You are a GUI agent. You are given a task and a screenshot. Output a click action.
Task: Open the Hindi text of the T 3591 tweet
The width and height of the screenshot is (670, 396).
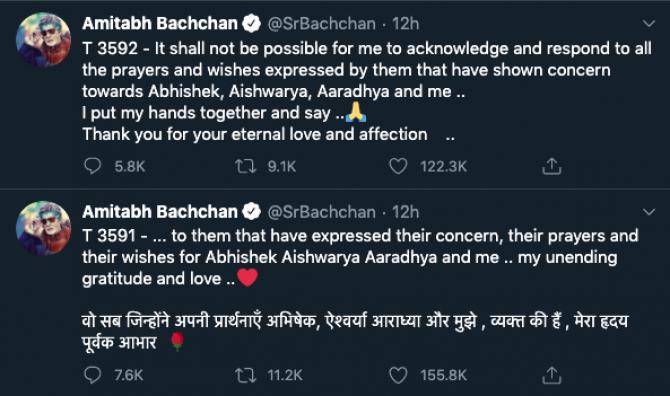(x=355, y=332)
